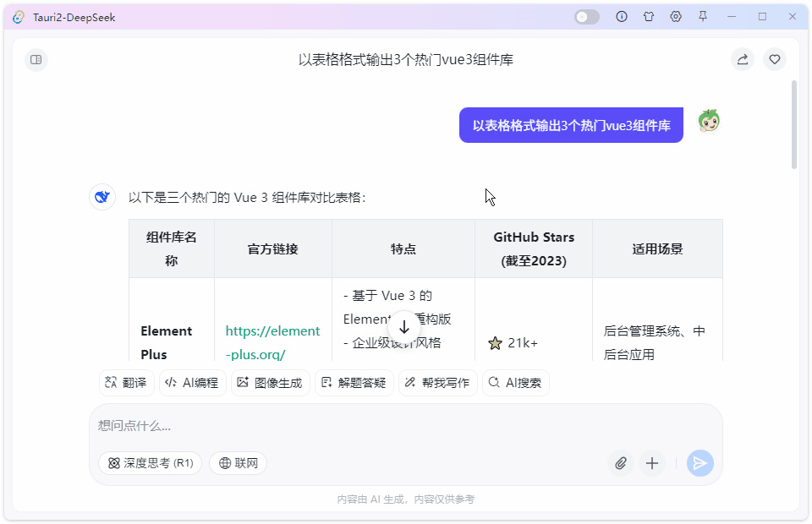Maximize the Tauri2-DeepSeek window

762,17
